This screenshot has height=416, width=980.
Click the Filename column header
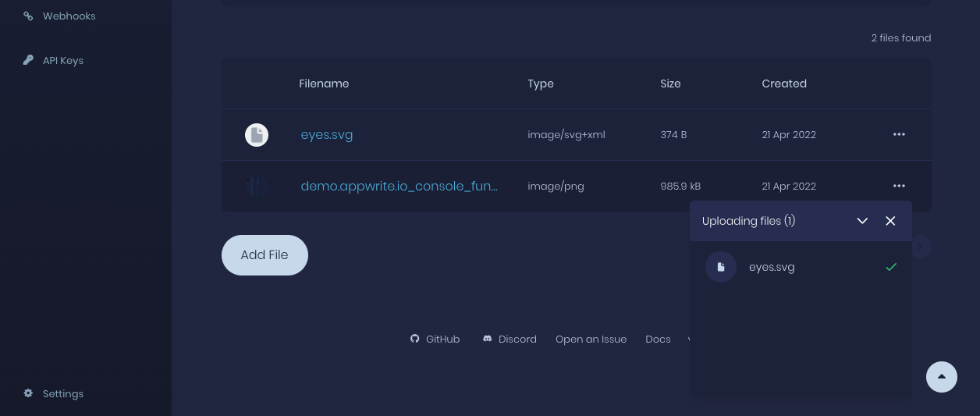(x=324, y=84)
